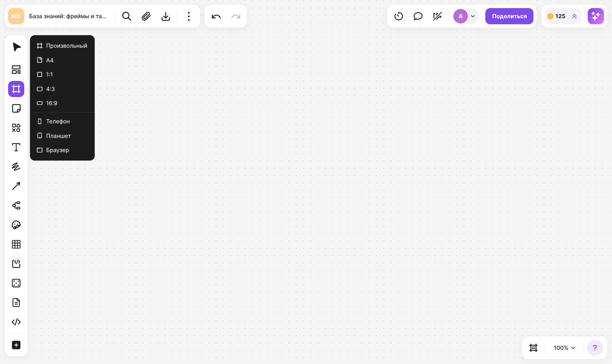Image resolution: width=612 pixels, height=364 pixels.
Task: Open the comments panel
Action: pos(418,16)
